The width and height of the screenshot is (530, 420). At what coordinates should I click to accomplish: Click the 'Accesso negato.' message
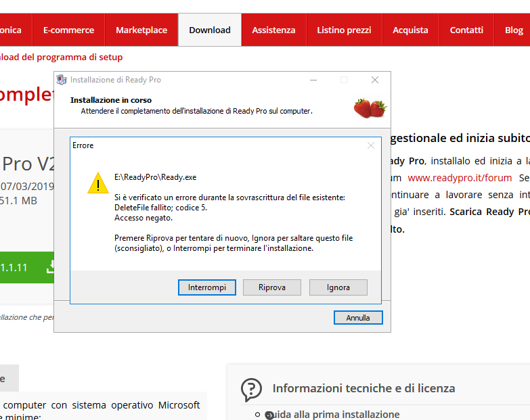click(x=143, y=218)
